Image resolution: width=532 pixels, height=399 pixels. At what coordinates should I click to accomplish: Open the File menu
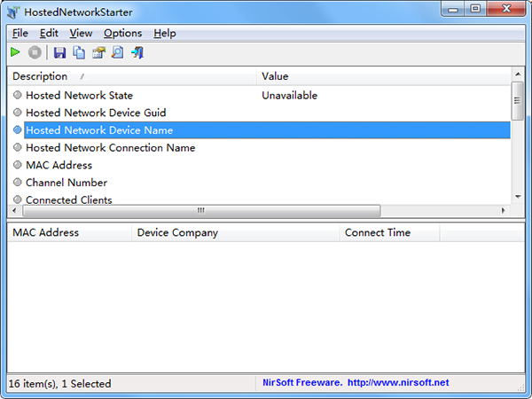pos(20,34)
